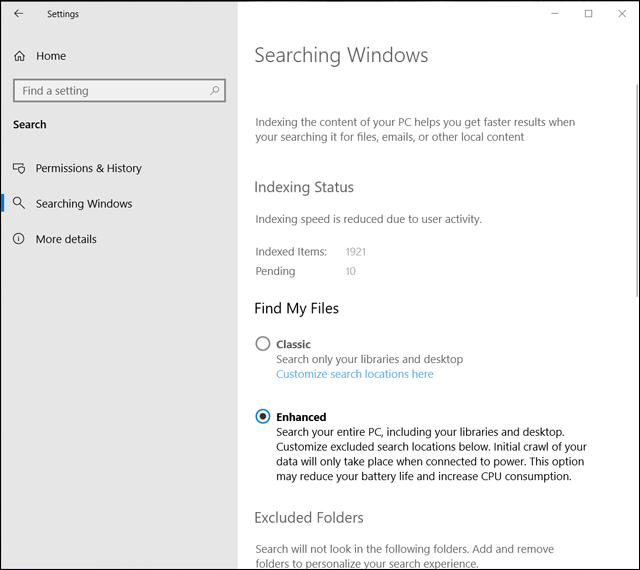Click the More details info icon
640x570 pixels.
tap(19, 239)
